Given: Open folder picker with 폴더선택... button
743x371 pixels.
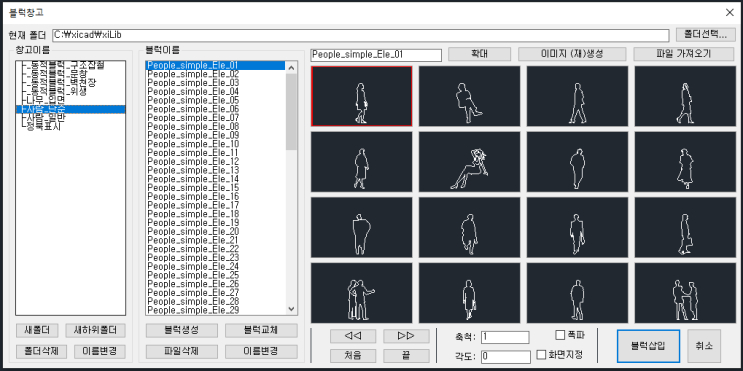Looking at the screenshot, I should (706, 35).
